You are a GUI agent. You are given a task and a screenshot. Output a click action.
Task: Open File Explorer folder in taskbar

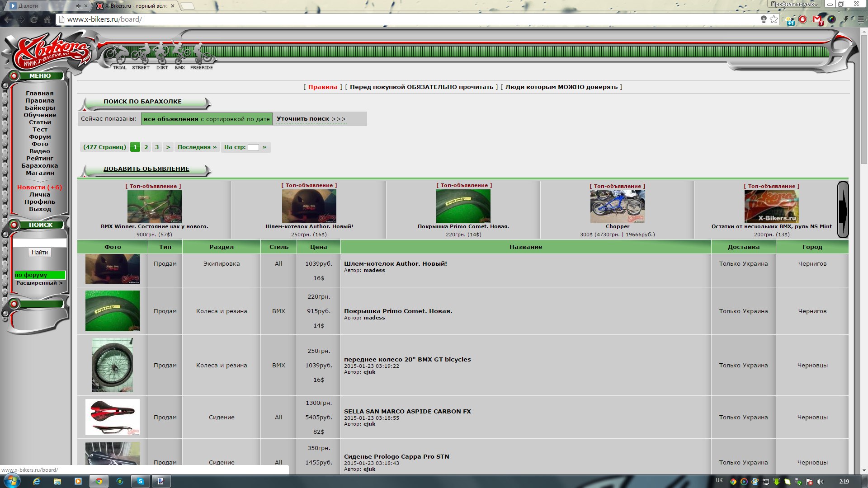coord(57,481)
